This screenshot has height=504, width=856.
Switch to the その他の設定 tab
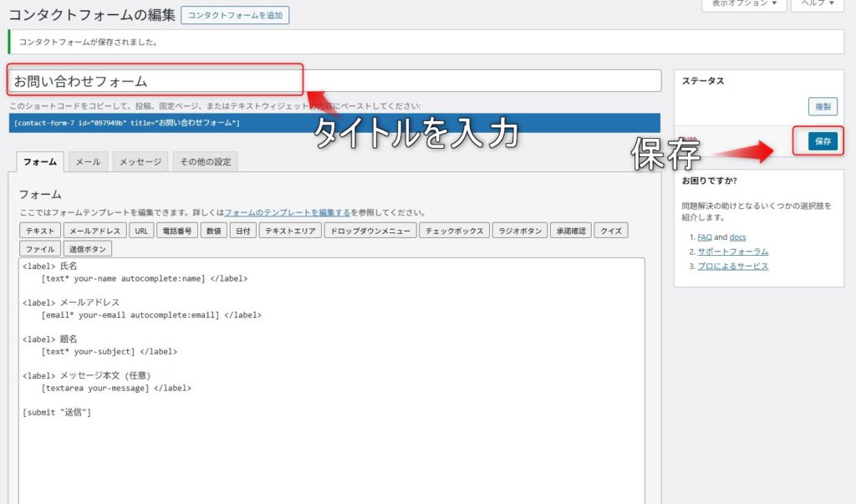[205, 161]
